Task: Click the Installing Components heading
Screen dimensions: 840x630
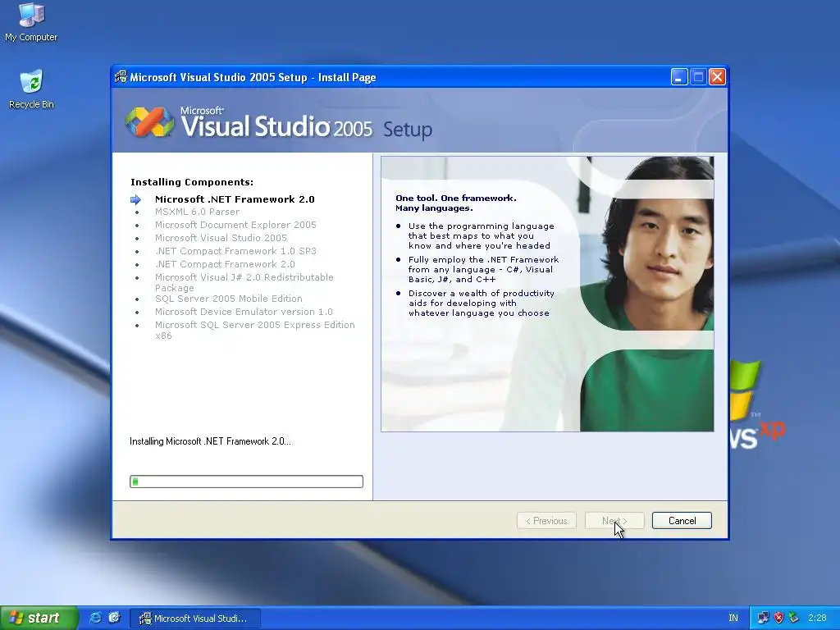Action: 192,182
